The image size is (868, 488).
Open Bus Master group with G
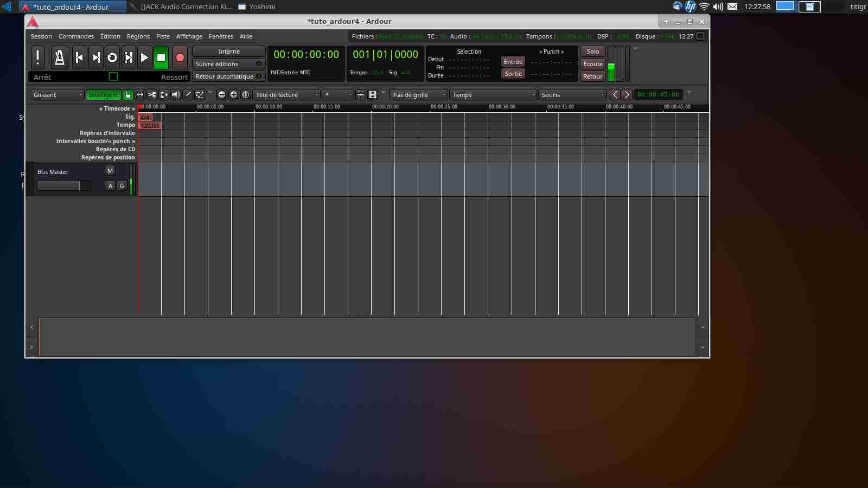122,185
